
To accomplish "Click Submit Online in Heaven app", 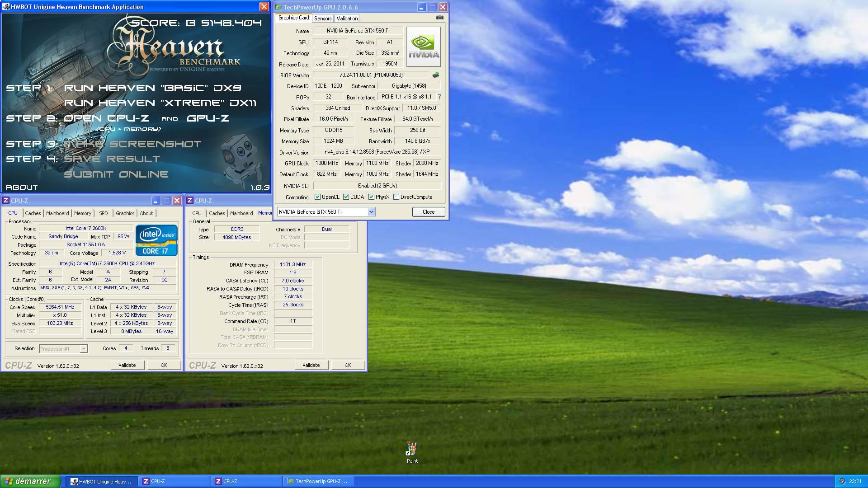I will coord(116,174).
